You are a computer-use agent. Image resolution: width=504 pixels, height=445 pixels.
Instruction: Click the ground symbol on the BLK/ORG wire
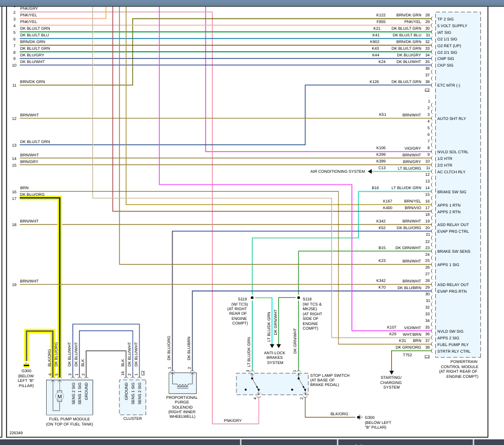tap(359, 417)
